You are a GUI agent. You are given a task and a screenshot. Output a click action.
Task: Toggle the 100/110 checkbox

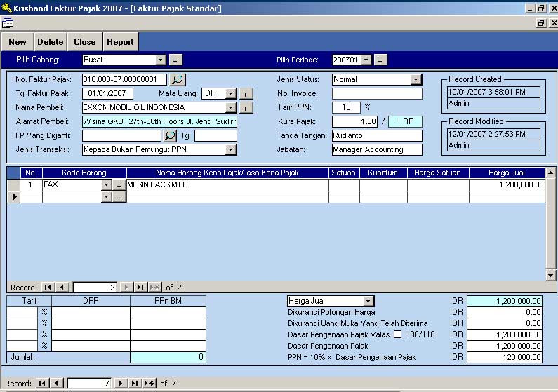coord(398,334)
